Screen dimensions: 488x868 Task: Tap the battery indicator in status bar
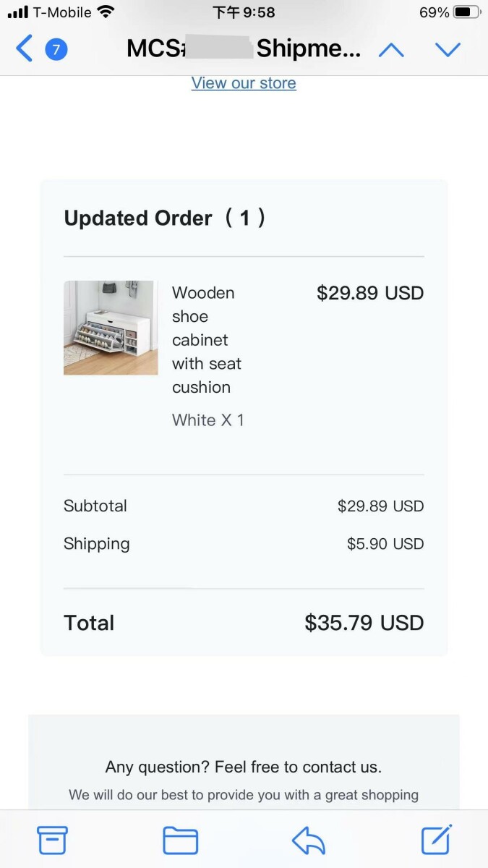(466, 12)
